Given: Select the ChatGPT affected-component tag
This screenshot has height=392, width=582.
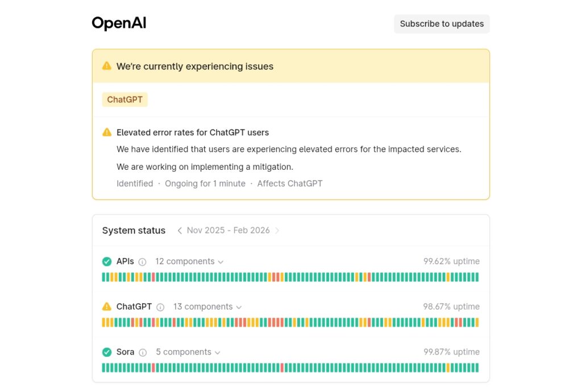Looking at the screenshot, I should (x=124, y=99).
